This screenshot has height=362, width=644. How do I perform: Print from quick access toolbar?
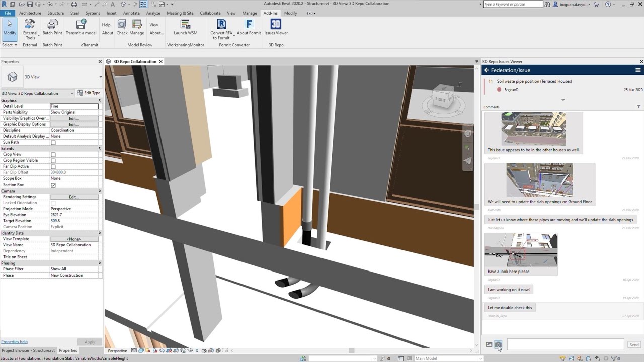74,4
